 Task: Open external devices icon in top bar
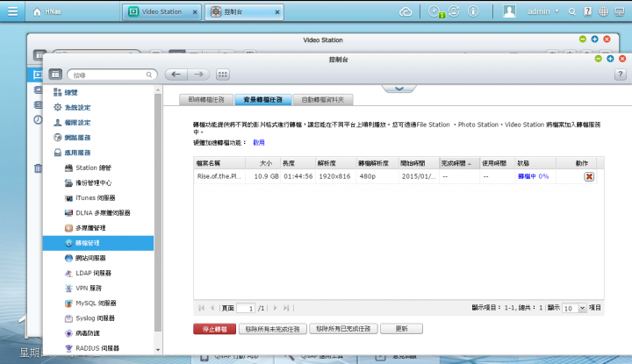(454, 11)
